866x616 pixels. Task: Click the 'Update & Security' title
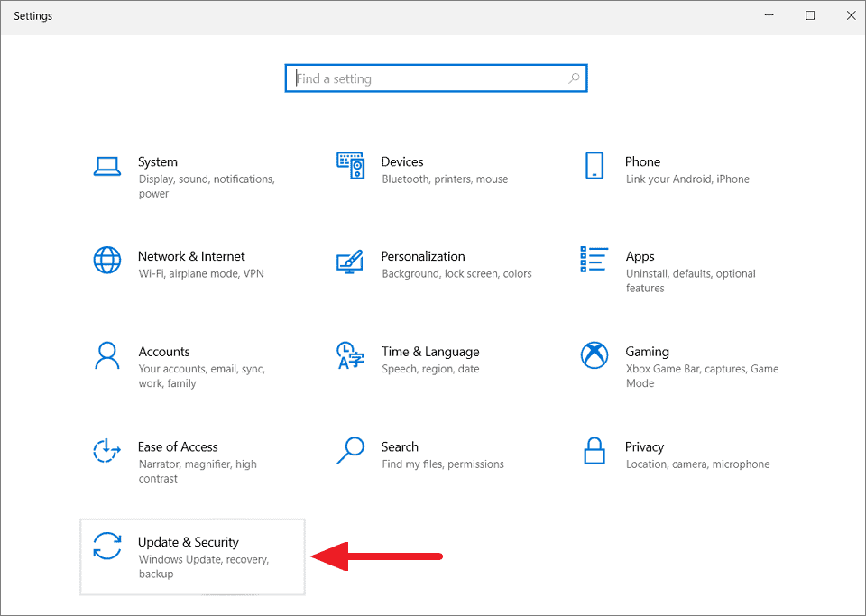pyautogui.click(x=189, y=542)
